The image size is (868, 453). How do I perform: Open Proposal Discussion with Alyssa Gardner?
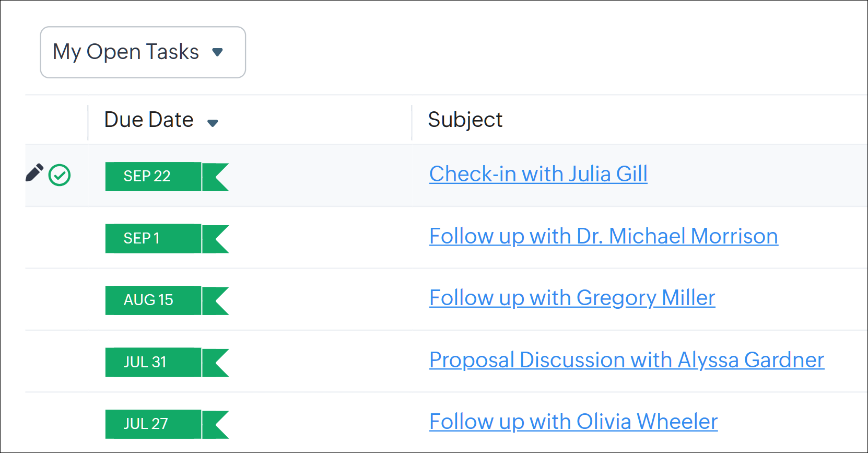(x=626, y=360)
